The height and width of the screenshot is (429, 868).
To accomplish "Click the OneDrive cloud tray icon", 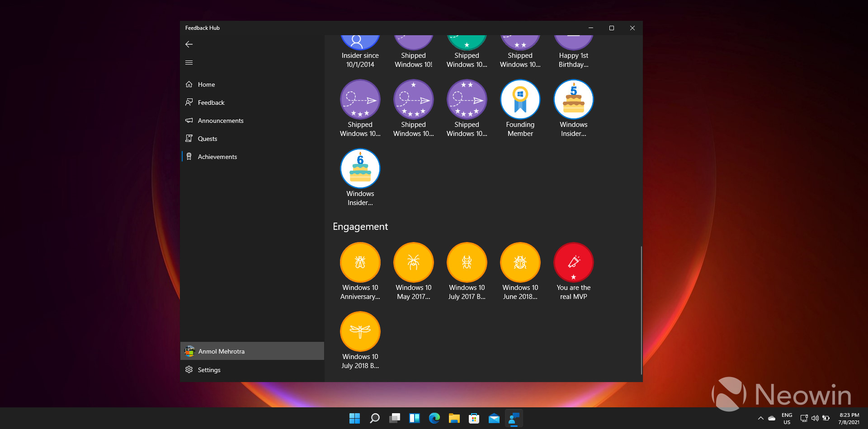I will 772,419.
